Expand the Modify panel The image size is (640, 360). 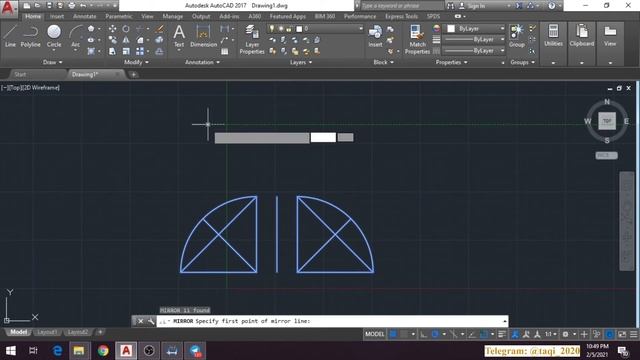[x=136, y=62]
